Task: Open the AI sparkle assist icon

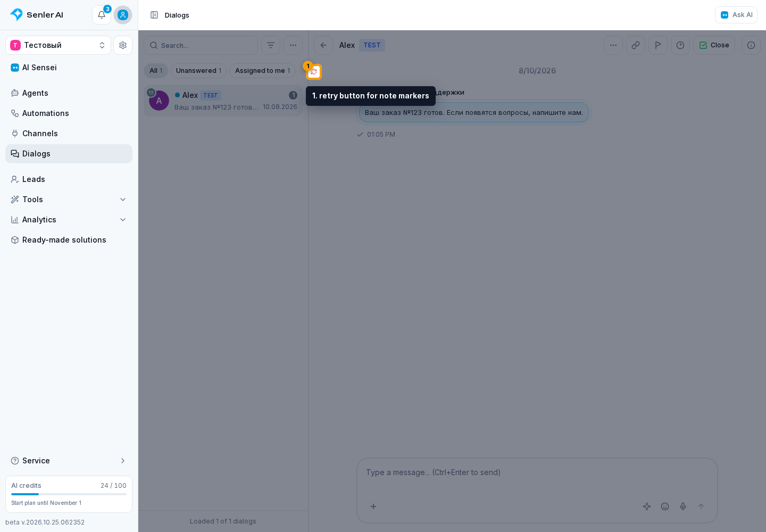Action: [x=647, y=506]
